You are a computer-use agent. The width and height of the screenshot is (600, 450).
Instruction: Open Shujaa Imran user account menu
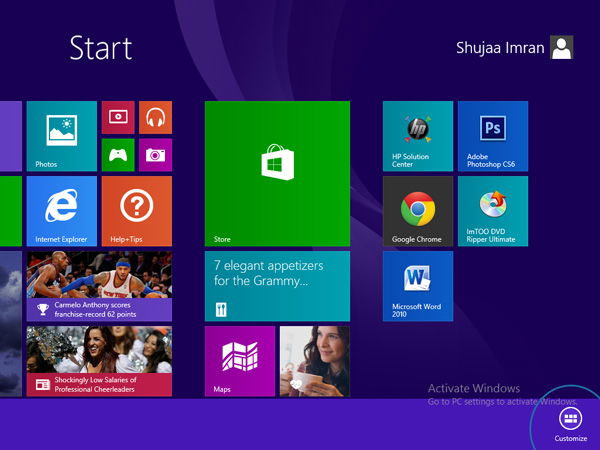(514, 47)
